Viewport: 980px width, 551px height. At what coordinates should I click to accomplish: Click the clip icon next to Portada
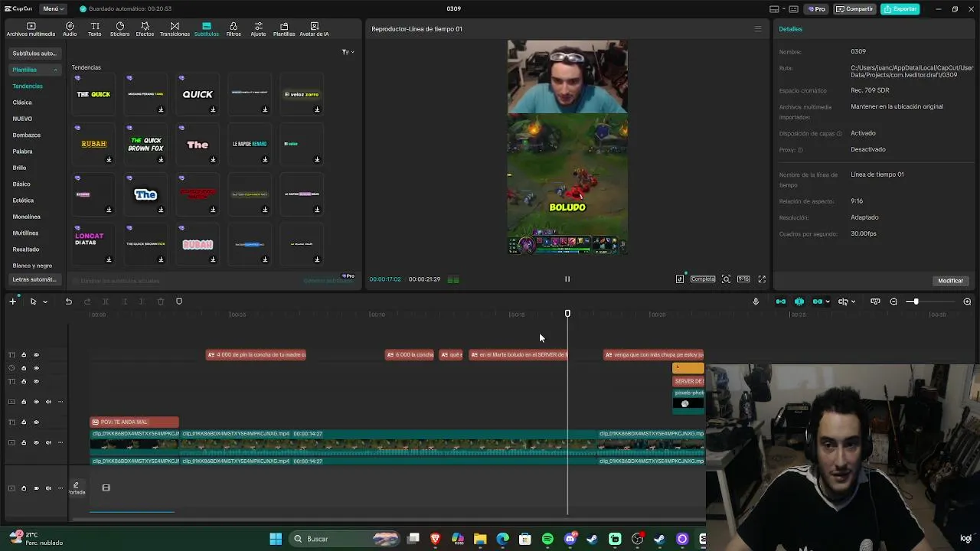(106, 487)
